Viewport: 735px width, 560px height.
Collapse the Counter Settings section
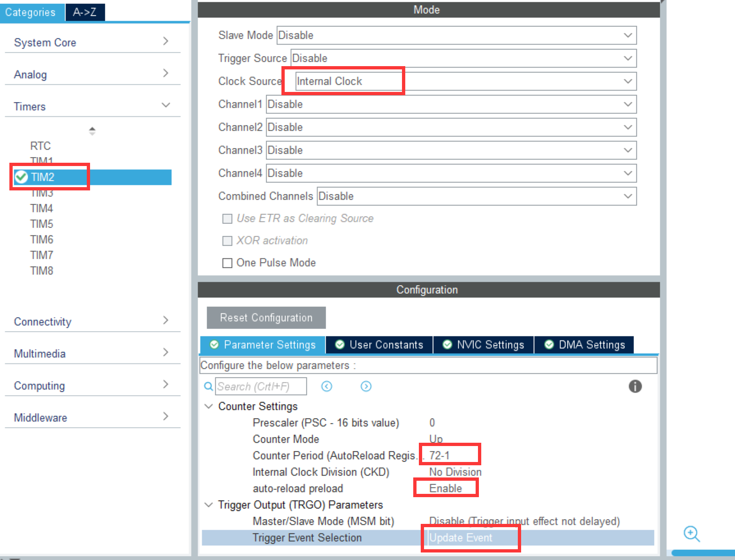point(208,406)
